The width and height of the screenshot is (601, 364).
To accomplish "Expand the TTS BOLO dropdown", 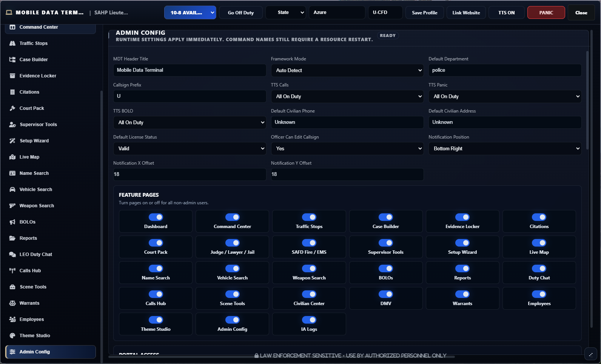I will [190, 122].
